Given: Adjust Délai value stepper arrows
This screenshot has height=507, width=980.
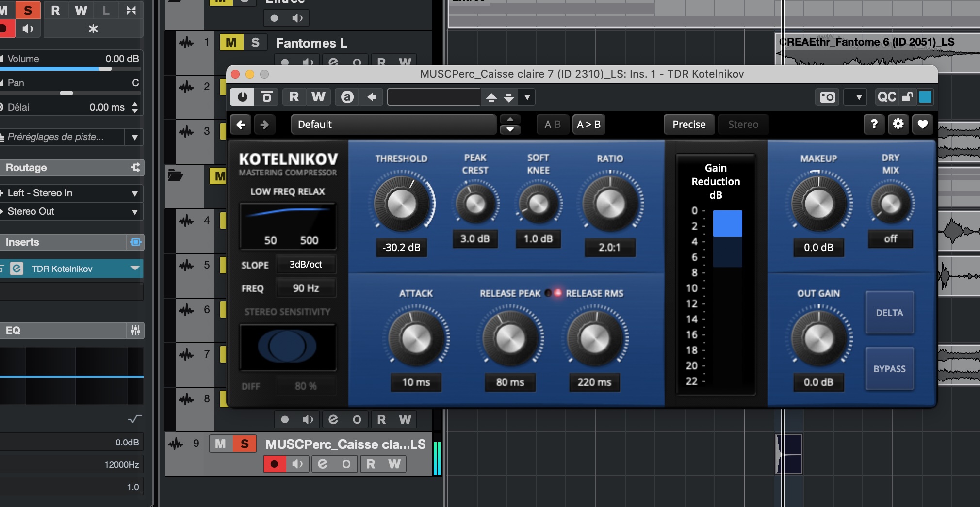Looking at the screenshot, I should 135,107.
